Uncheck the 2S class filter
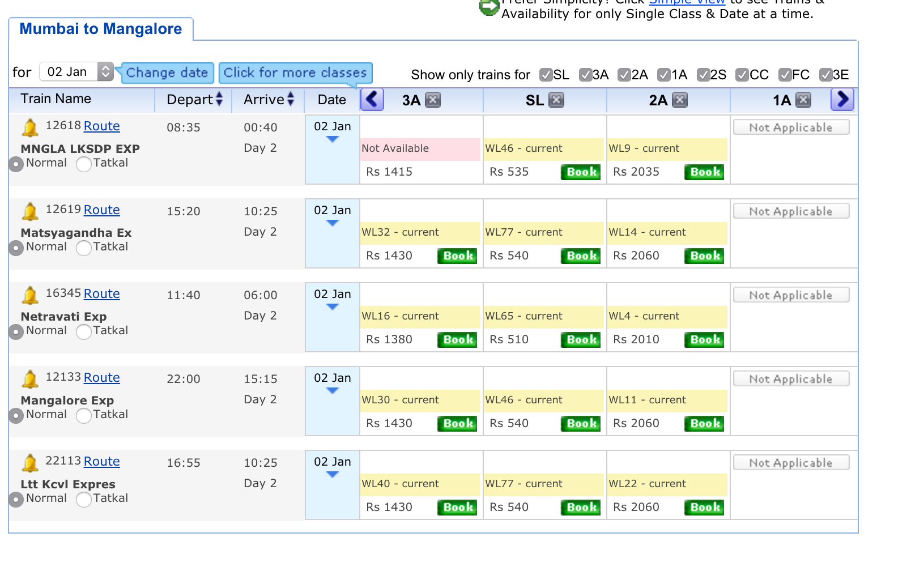The height and width of the screenshot is (588, 911). coord(704,75)
